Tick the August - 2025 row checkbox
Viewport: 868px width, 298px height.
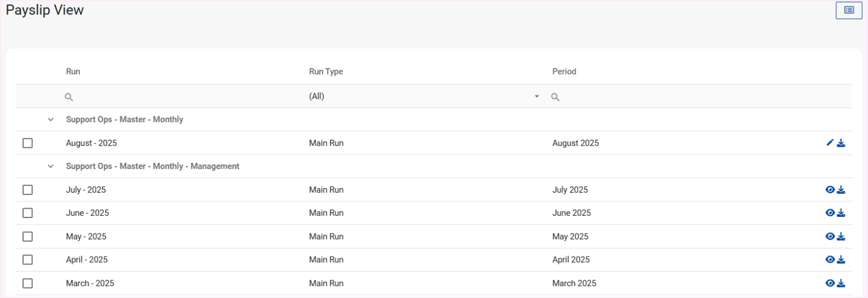click(x=28, y=143)
